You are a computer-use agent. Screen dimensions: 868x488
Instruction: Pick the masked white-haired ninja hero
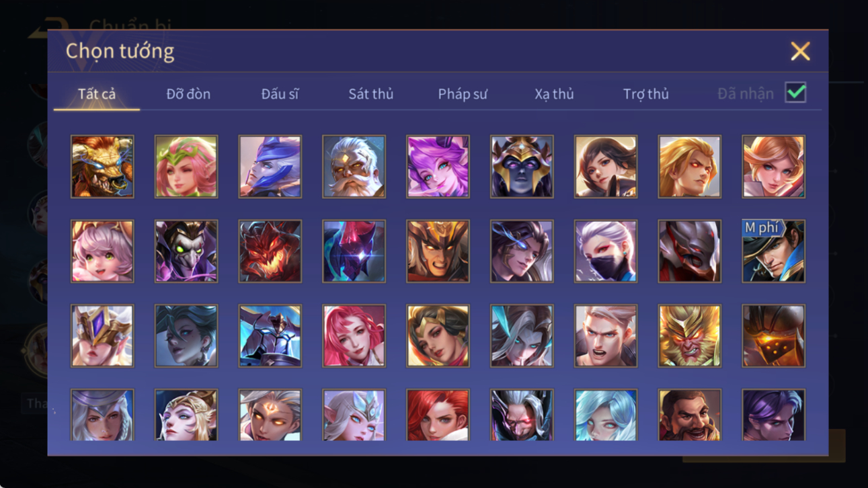pos(605,251)
